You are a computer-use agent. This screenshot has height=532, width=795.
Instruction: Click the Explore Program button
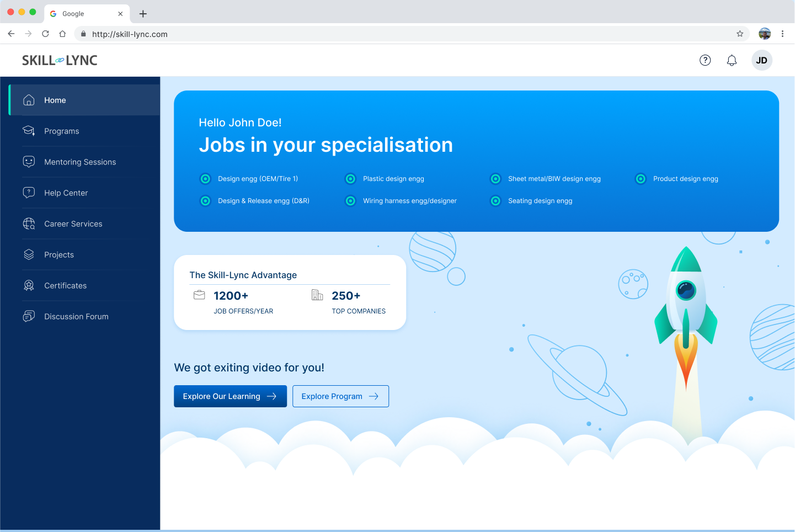click(x=340, y=396)
